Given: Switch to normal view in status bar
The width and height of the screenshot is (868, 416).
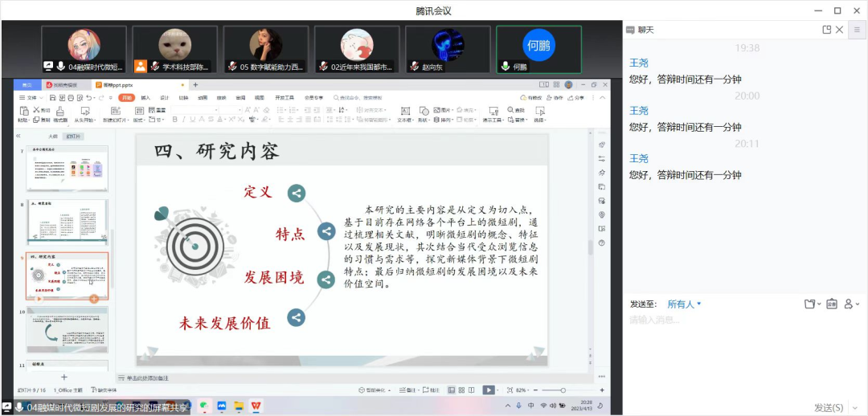Looking at the screenshot, I should [451, 390].
